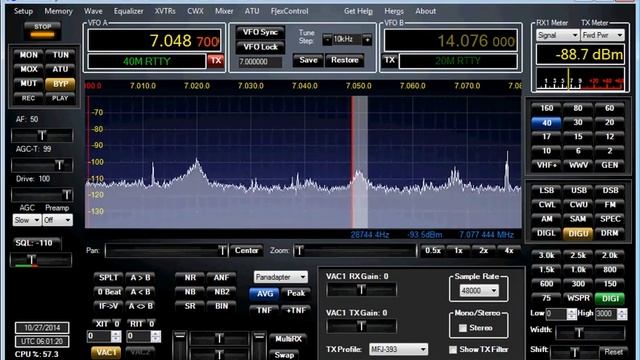Select the 3.0k filter button
Image resolution: width=640 pixels, height=360 pixels.
547,256
